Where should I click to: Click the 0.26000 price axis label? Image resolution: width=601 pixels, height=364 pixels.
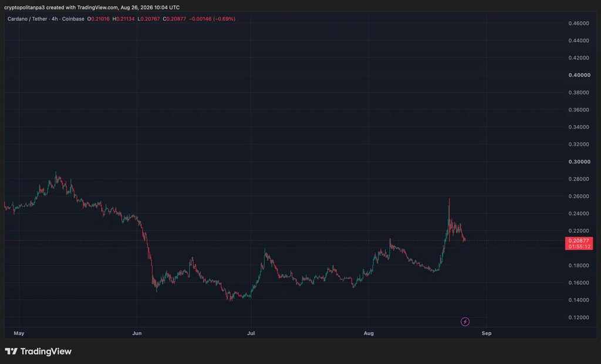click(x=579, y=196)
